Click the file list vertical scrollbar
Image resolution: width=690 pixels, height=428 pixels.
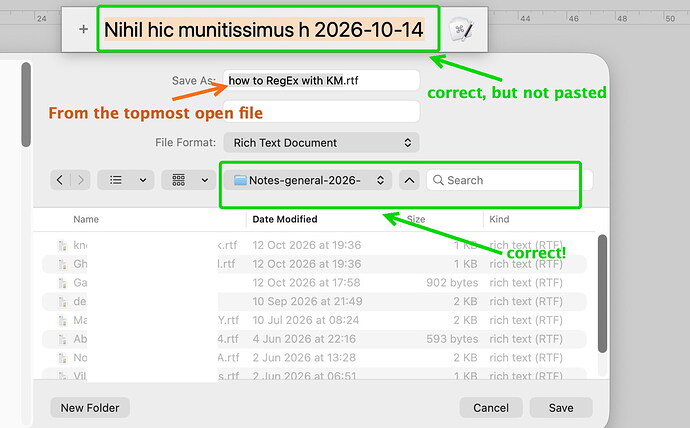[602, 293]
